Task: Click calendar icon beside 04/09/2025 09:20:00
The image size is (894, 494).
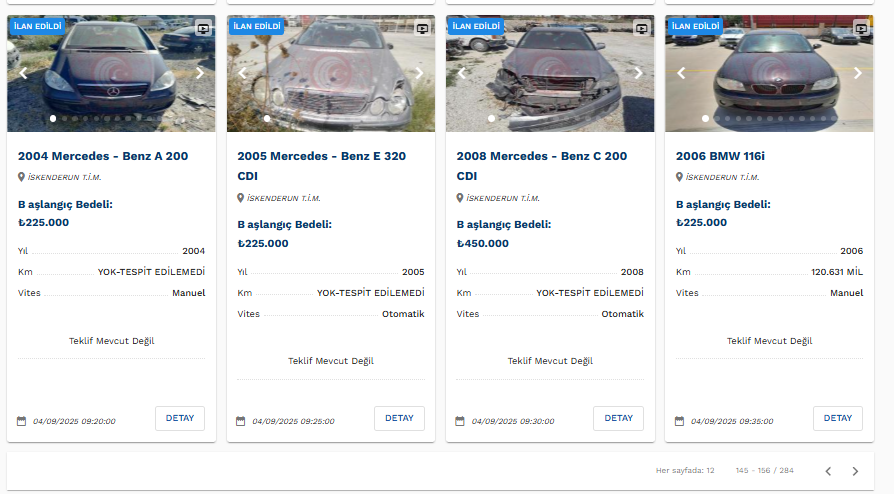Action: click(x=22, y=421)
